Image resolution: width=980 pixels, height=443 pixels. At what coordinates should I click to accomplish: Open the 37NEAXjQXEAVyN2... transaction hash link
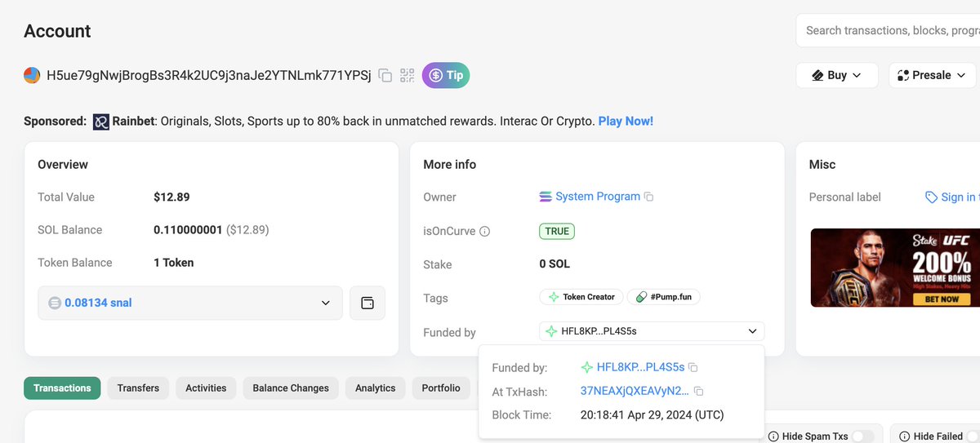pyautogui.click(x=635, y=392)
